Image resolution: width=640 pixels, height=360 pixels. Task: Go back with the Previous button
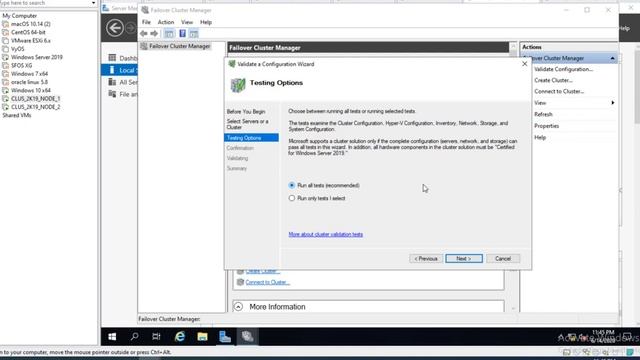426,259
